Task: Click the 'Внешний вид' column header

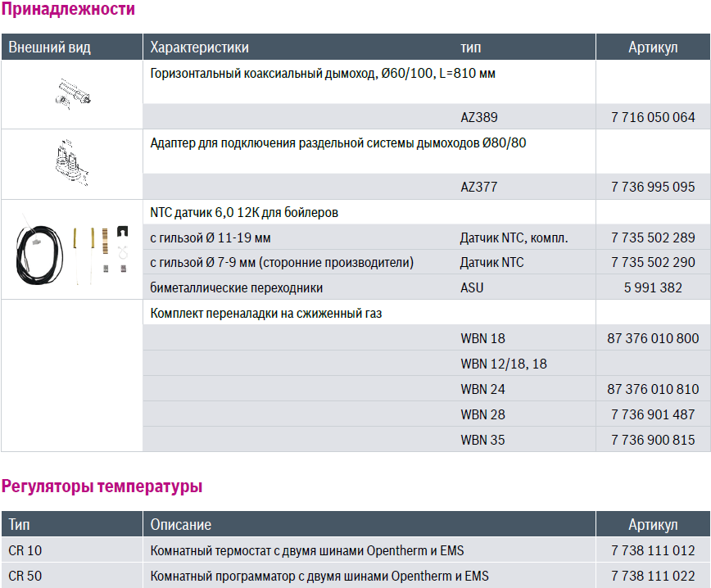Action: (x=49, y=47)
